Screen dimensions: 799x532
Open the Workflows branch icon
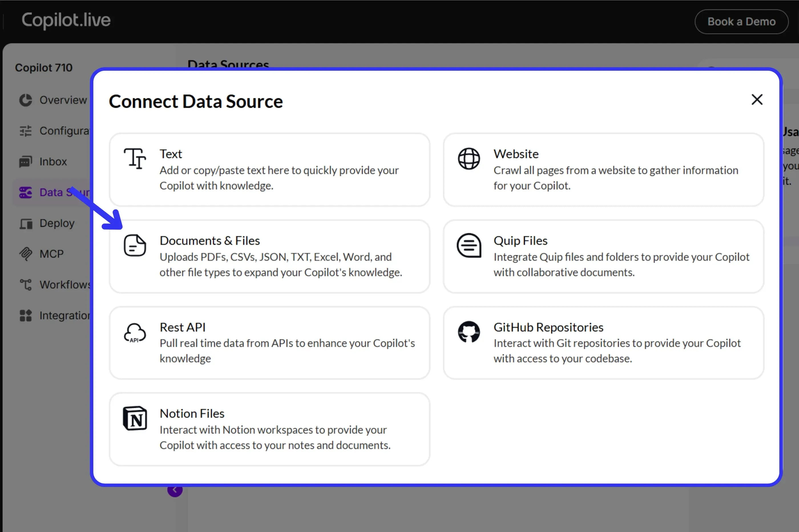(x=25, y=284)
